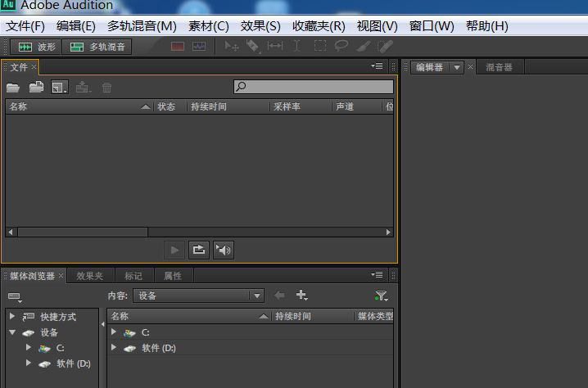The image size is (588, 388).
Task: Click the 状态 column header
Action: click(x=166, y=107)
